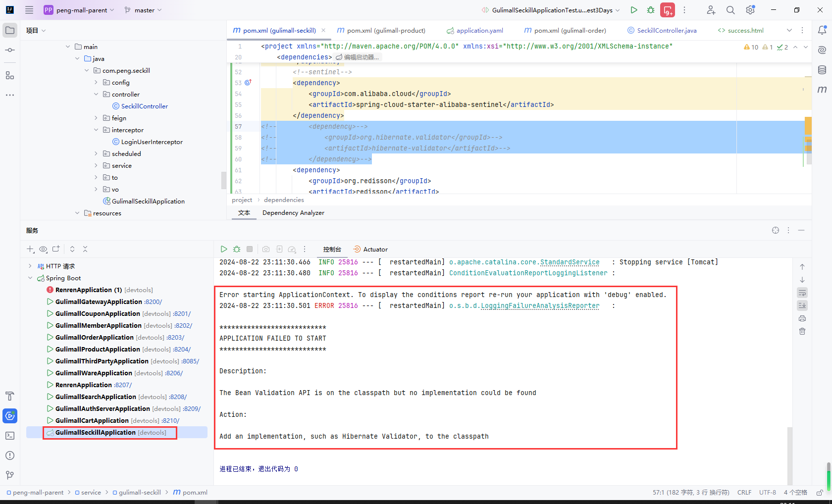Stop the running process in top toolbar
This screenshot has height=504, width=832.
tap(668, 10)
